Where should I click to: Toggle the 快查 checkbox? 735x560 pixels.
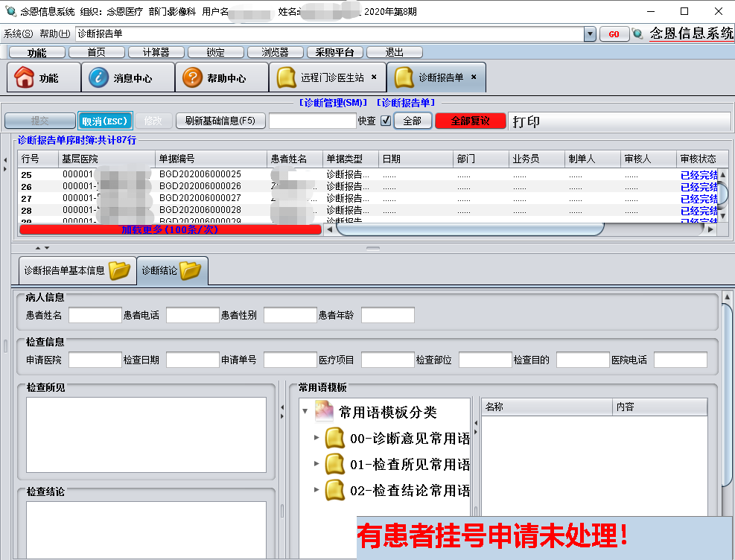(386, 121)
